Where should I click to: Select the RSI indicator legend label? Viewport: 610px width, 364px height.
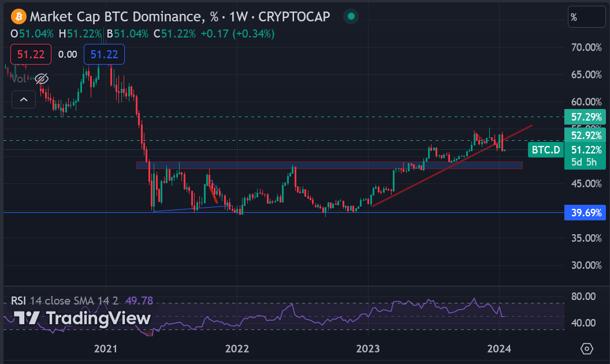coord(18,301)
